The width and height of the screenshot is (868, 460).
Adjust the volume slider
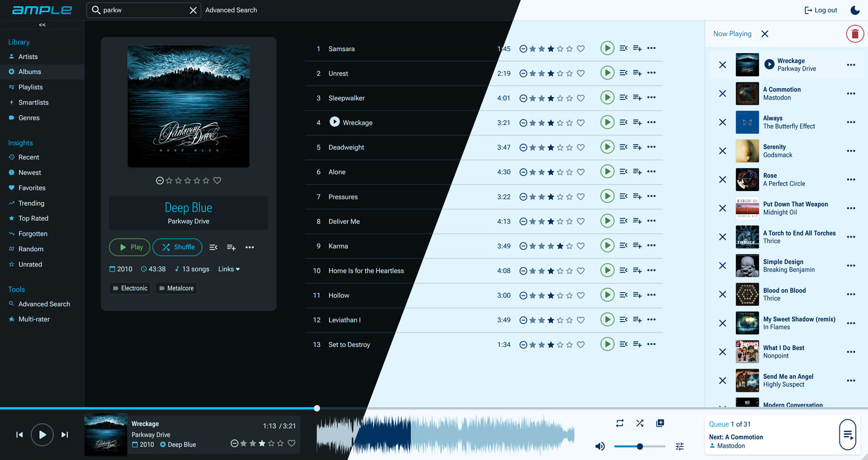[640, 446]
